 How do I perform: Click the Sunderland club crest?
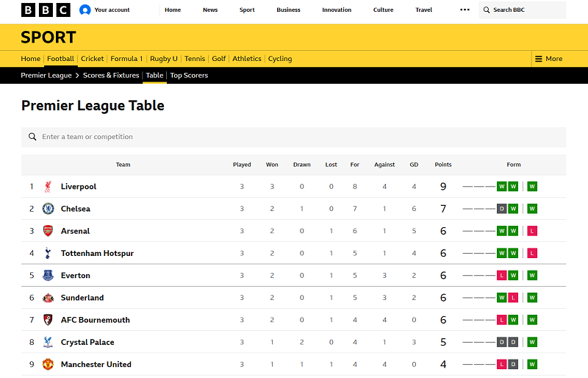click(x=48, y=298)
